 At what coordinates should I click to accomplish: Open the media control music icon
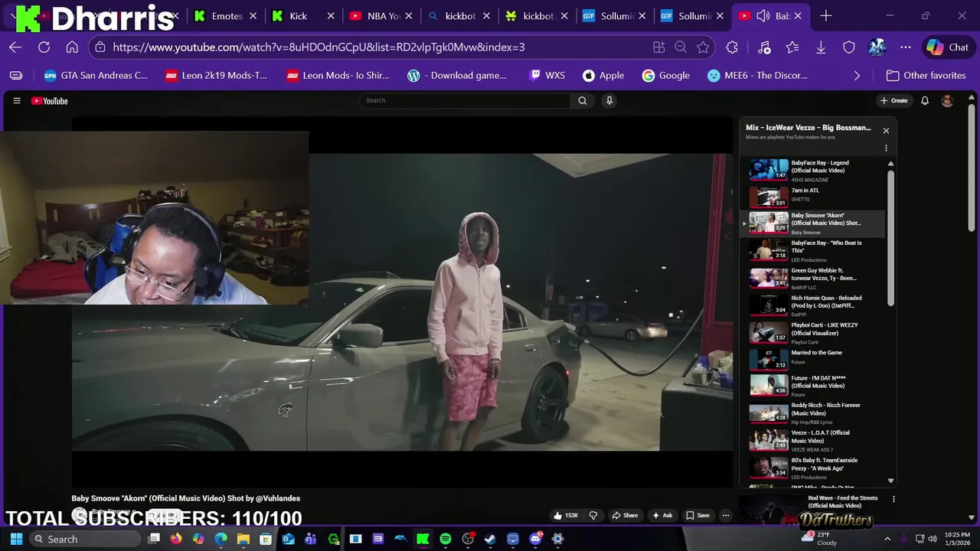coord(764,47)
